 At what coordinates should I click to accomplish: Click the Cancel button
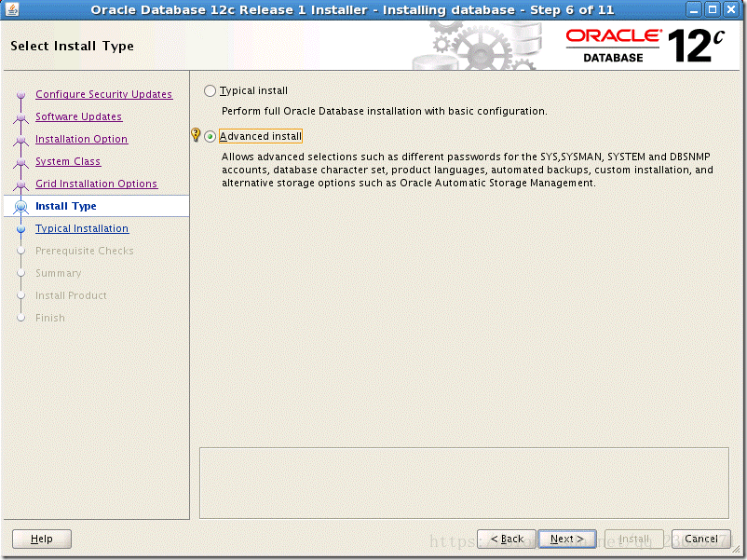pyautogui.click(x=700, y=539)
